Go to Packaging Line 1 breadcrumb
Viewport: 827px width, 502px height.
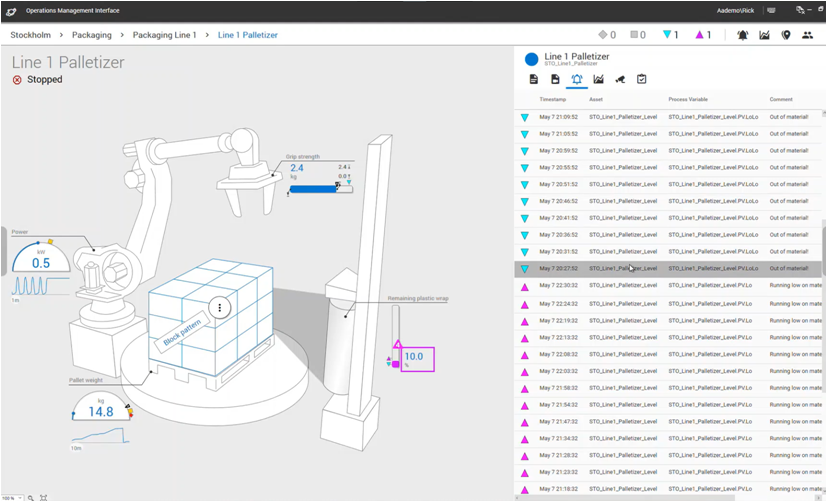pos(164,35)
